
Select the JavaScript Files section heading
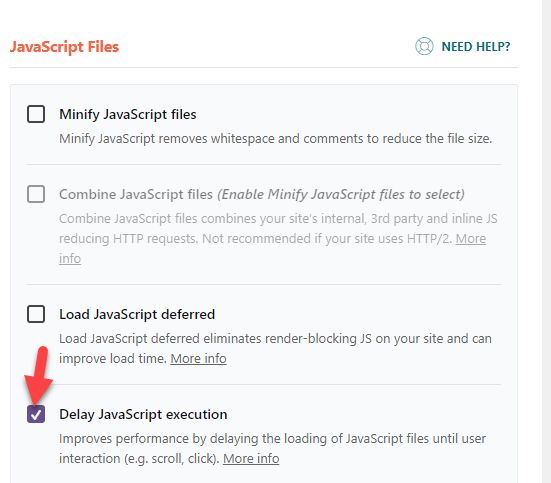tap(64, 47)
